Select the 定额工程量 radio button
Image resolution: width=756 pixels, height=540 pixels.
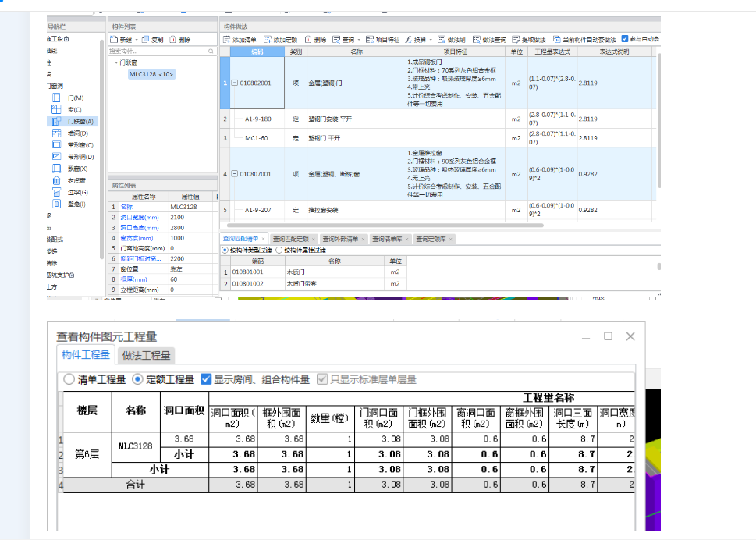pos(137,379)
